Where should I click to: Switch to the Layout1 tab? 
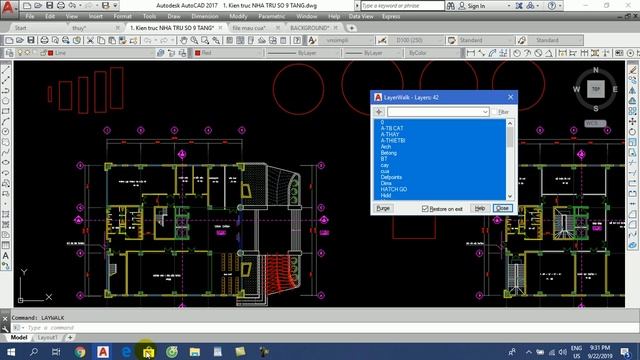47,338
